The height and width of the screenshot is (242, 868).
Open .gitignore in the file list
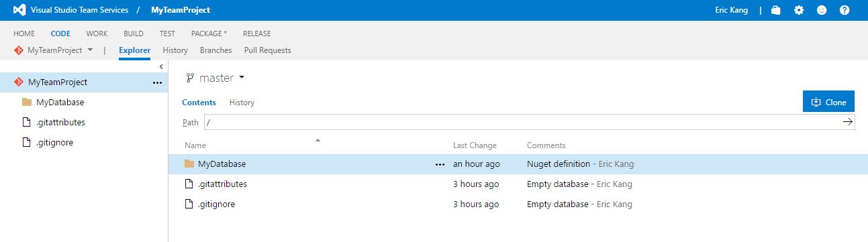(217, 204)
